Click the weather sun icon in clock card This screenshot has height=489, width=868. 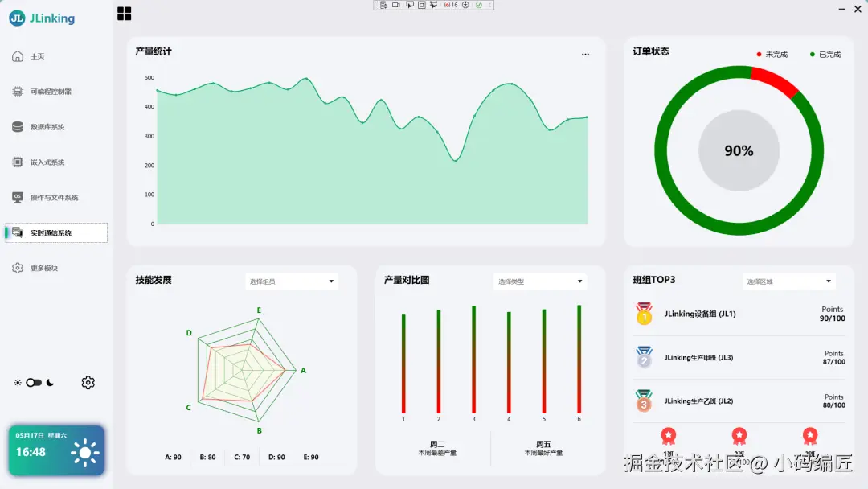84,453
